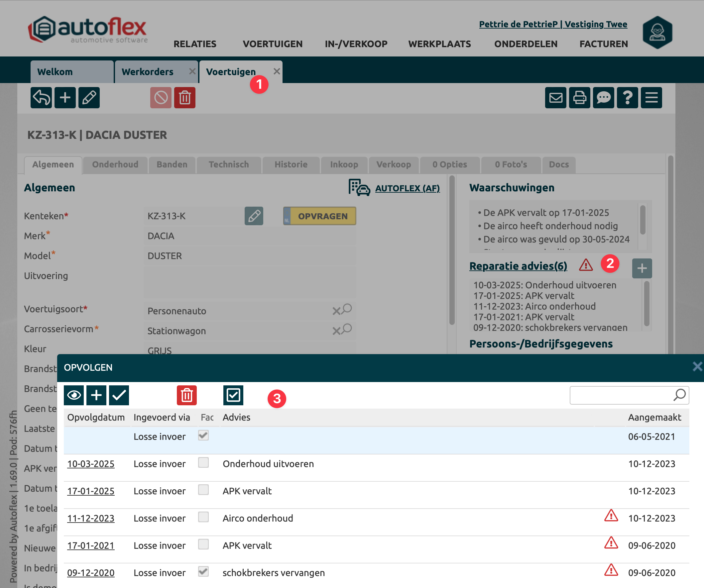Click the red trash icon in Opvolgen dialog
704x588 pixels.
tap(186, 395)
